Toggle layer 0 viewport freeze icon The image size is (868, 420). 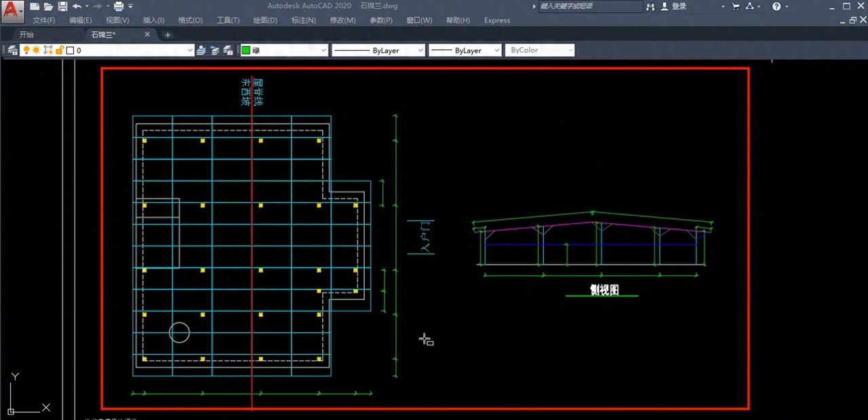tap(48, 50)
